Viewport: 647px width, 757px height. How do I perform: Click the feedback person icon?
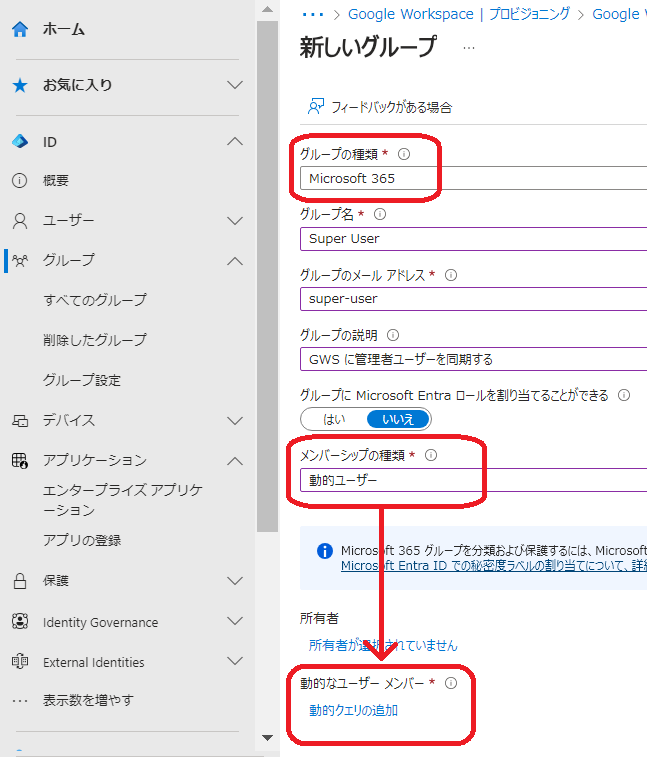coord(316,107)
